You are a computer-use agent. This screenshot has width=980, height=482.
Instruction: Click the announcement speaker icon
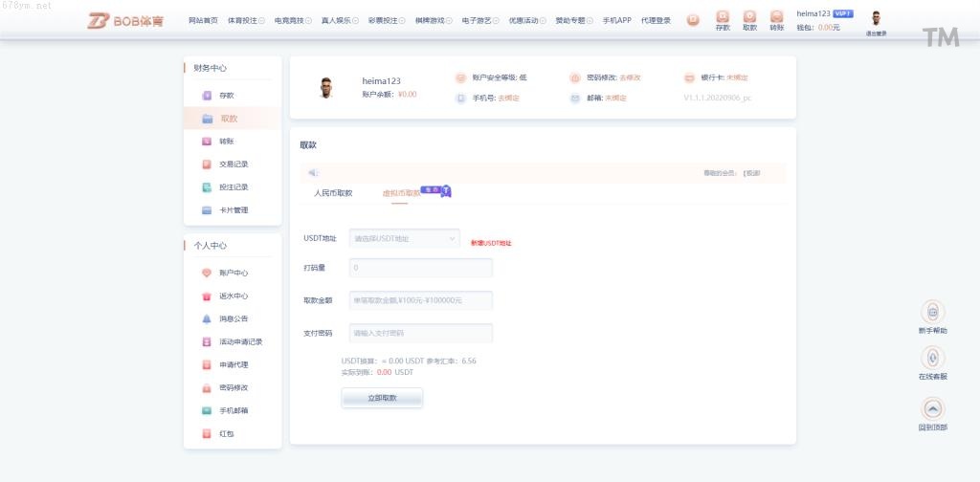[x=313, y=173]
